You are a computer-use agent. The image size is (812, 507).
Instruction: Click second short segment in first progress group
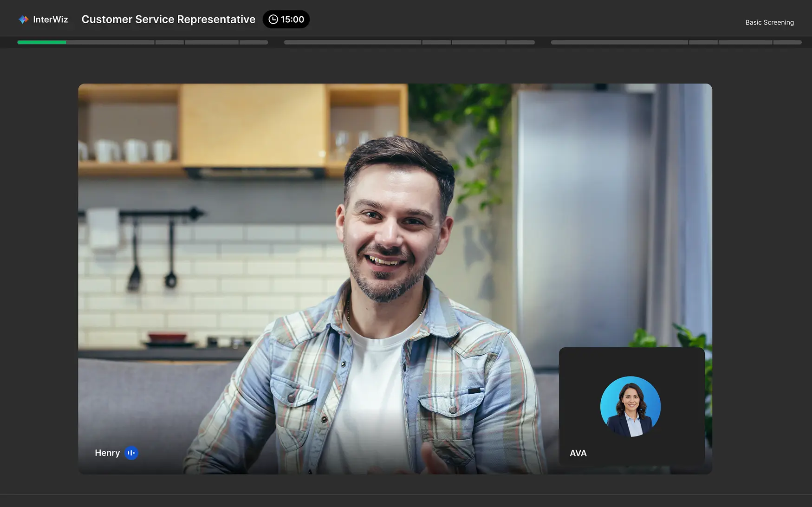(169, 42)
